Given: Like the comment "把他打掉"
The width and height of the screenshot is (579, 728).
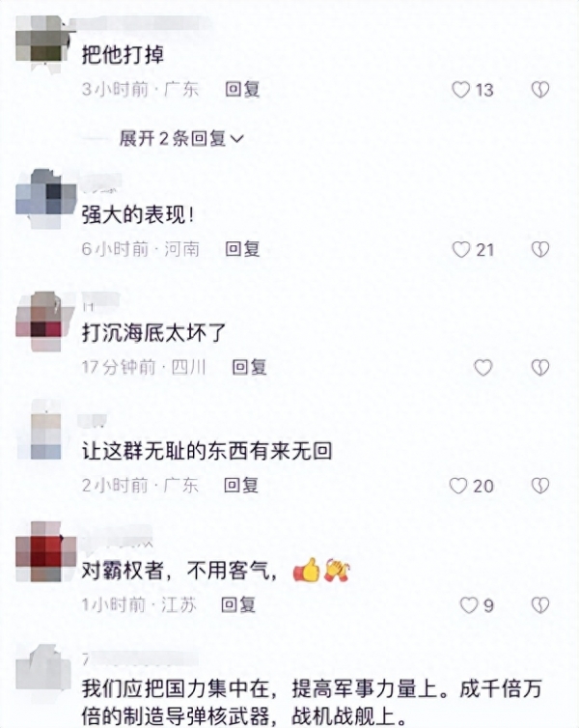Looking at the screenshot, I should pyautogui.click(x=460, y=90).
